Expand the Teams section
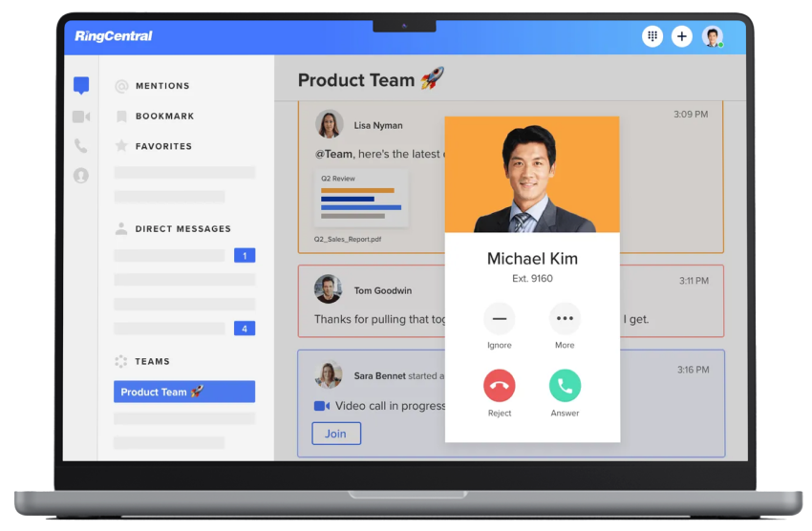 point(151,362)
